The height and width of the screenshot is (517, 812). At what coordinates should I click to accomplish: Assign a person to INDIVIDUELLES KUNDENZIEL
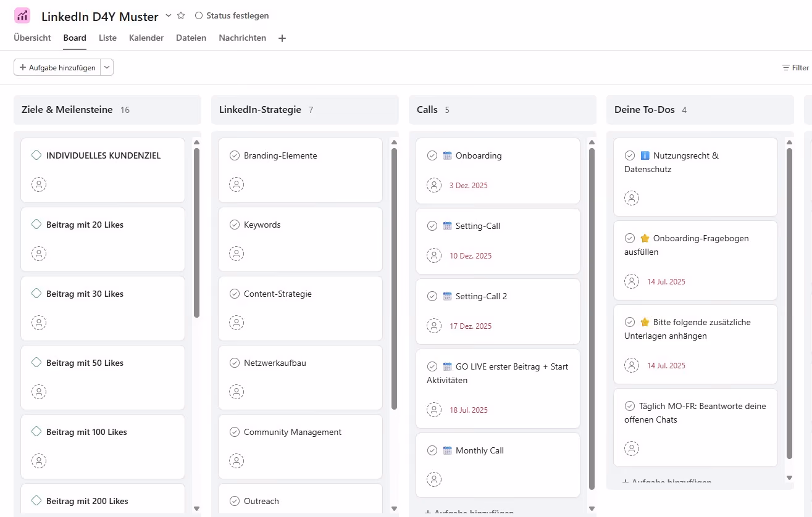pos(39,184)
